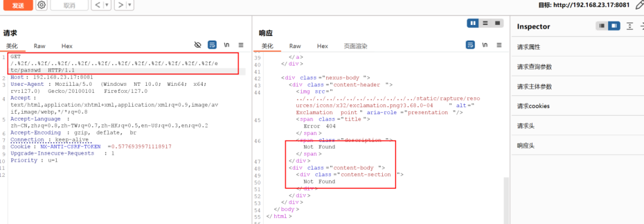Click the Priority: u=1 line

pos(34,160)
